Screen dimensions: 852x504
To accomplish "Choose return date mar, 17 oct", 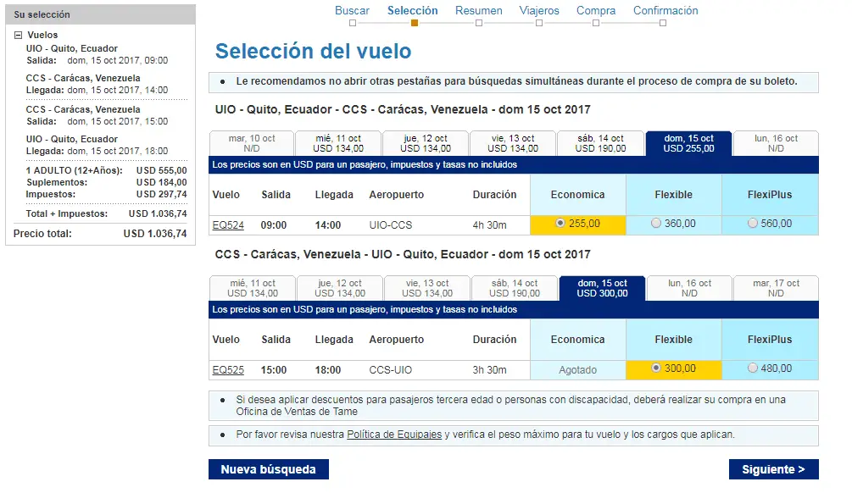I will click(776, 288).
